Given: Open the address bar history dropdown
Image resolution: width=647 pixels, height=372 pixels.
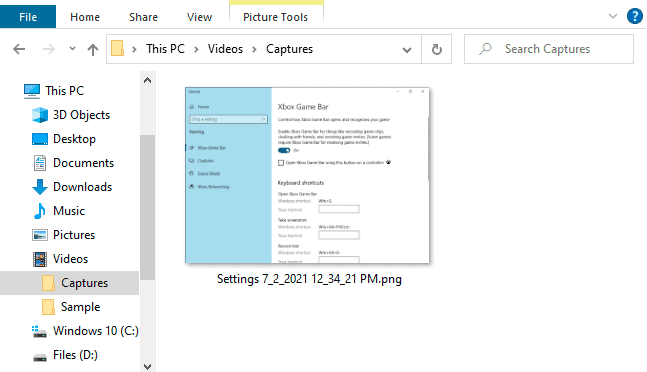Looking at the screenshot, I should pyautogui.click(x=407, y=50).
